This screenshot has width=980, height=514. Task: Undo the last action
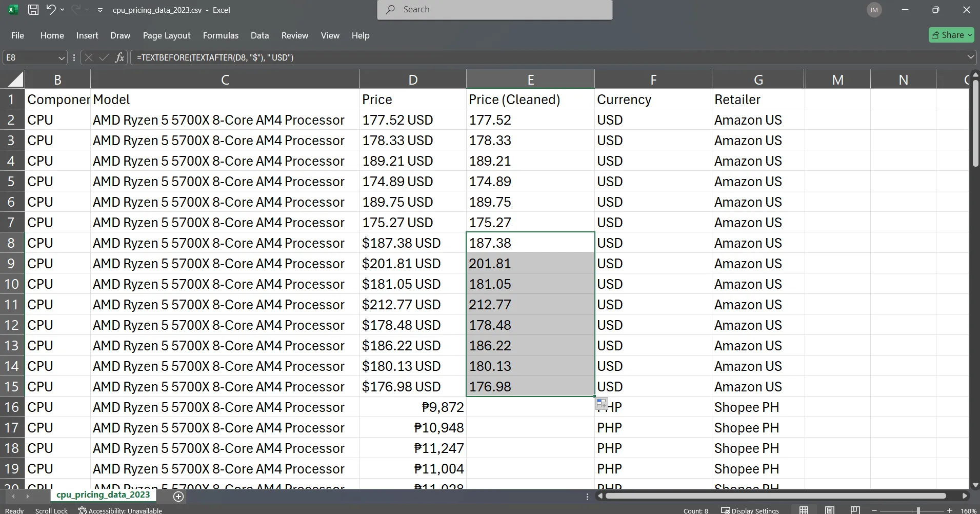point(50,10)
